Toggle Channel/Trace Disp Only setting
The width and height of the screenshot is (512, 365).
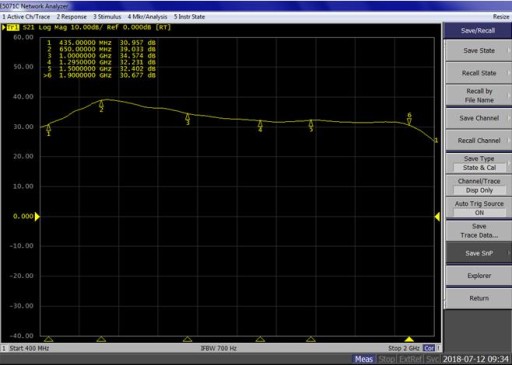click(x=479, y=186)
